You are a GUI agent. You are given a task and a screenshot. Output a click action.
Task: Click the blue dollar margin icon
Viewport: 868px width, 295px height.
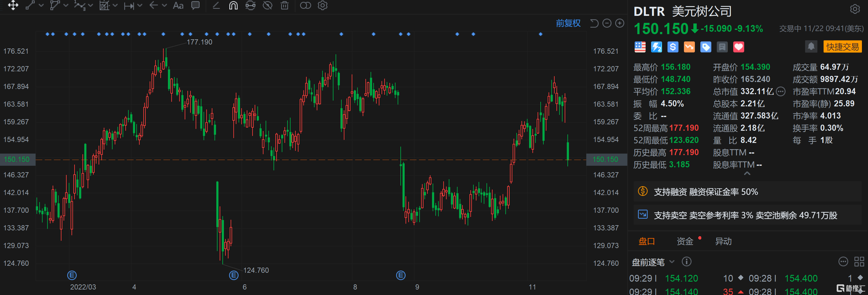point(673,47)
